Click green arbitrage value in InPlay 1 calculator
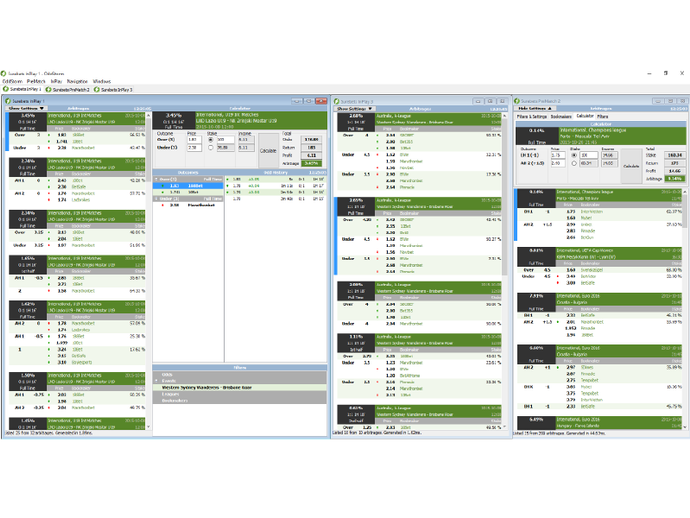Screen dimensions: 690x518 pyautogui.click(x=311, y=163)
